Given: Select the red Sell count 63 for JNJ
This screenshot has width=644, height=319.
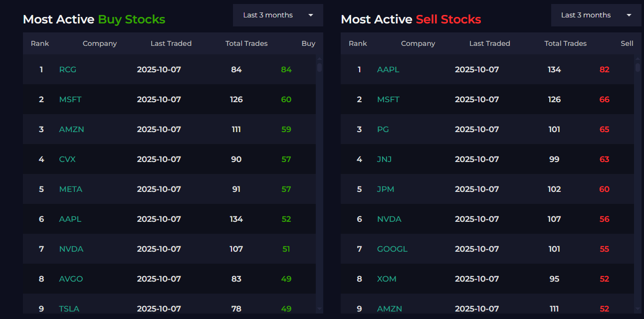Looking at the screenshot, I should [605, 159].
